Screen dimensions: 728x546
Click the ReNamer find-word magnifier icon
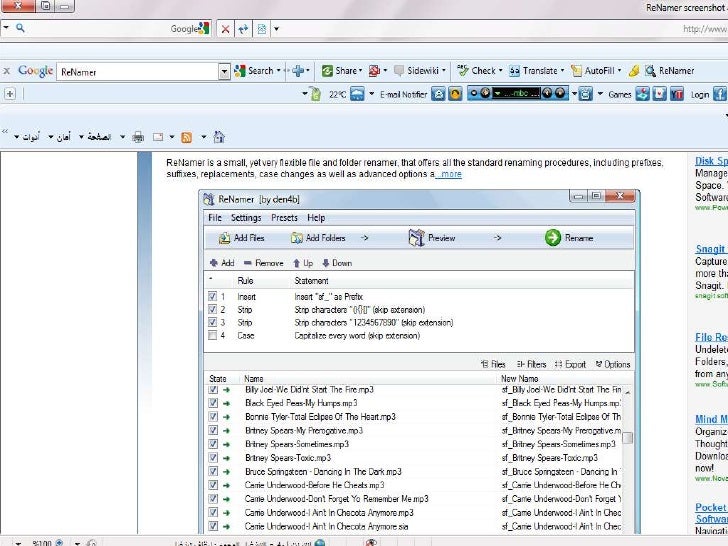tap(650, 71)
